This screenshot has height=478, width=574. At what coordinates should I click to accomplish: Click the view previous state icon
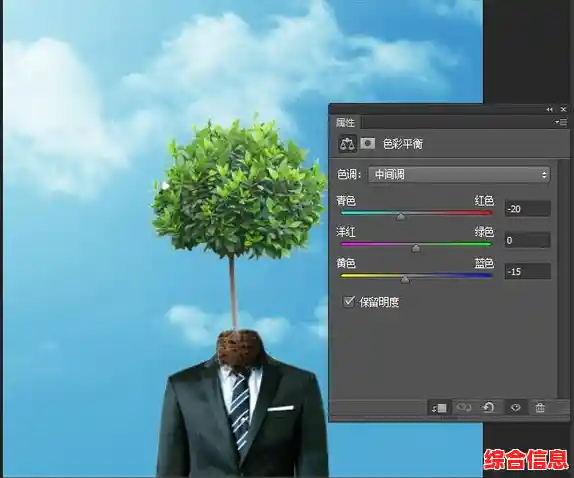464,407
